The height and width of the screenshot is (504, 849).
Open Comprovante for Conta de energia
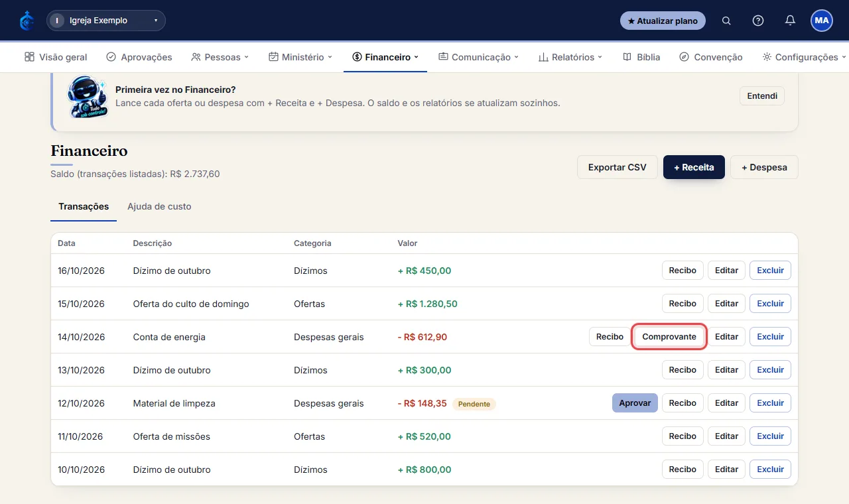(x=669, y=337)
